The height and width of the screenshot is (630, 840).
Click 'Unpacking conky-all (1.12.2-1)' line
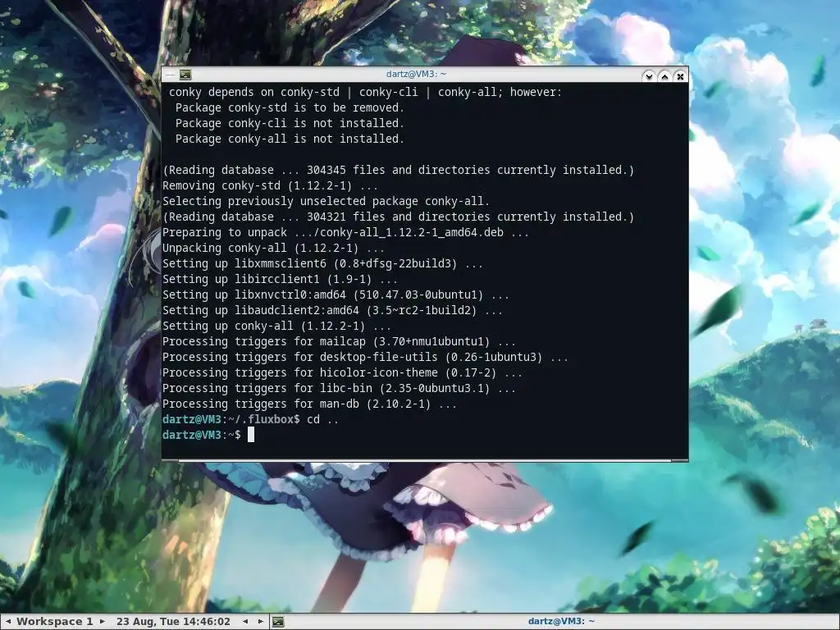[273, 248]
